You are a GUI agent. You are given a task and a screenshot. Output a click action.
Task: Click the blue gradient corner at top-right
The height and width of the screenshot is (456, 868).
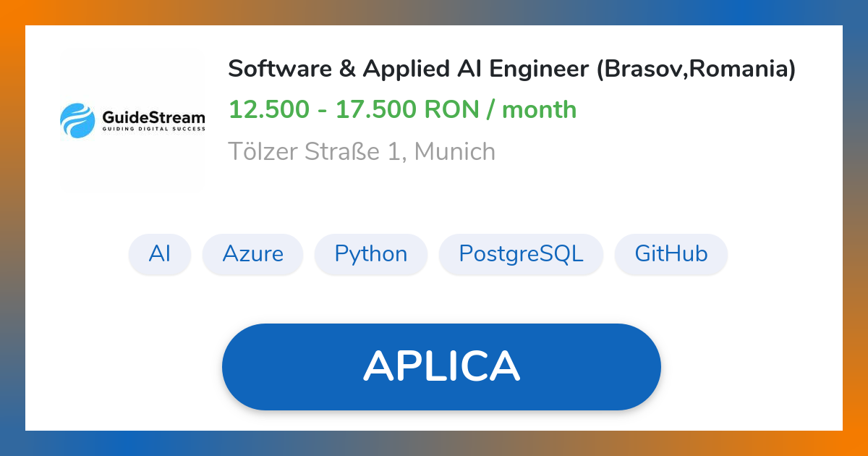tap(856, 11)
